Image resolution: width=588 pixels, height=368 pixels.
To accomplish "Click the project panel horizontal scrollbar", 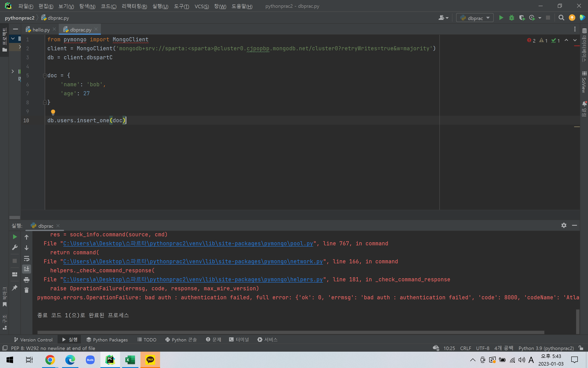I will [14, 217].
